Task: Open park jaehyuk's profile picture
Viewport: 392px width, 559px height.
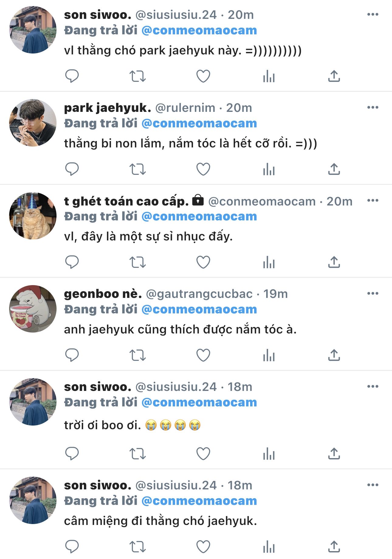Action: pos(33,123)
